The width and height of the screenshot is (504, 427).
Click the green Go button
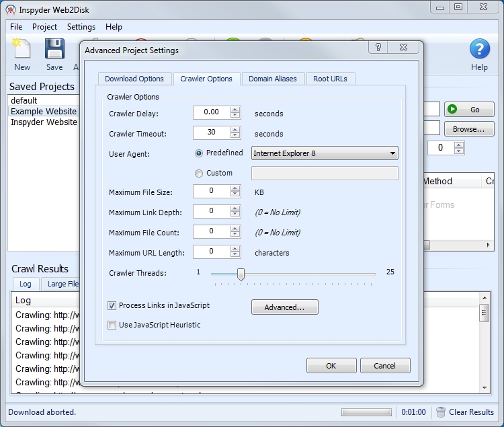point(469,110)
